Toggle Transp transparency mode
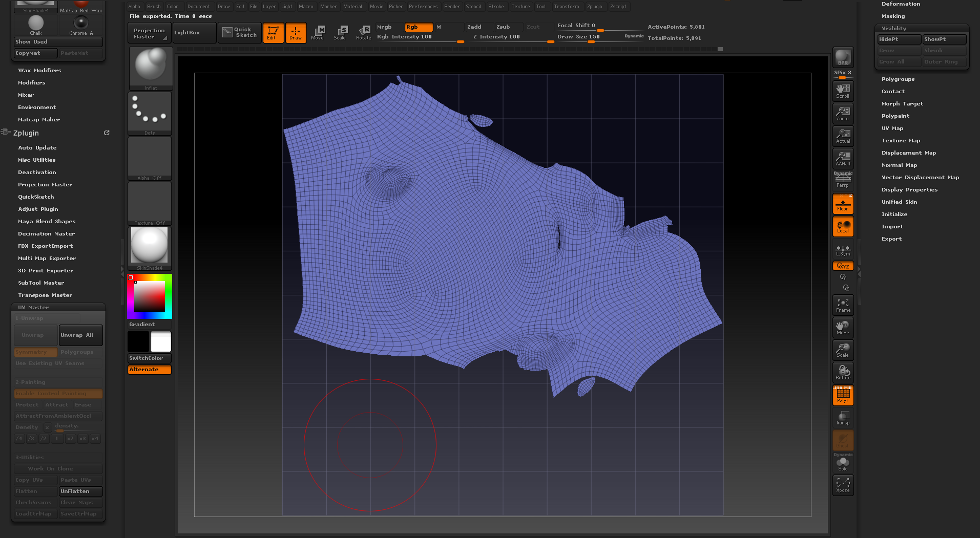The image size is (980, 538). 843,417
